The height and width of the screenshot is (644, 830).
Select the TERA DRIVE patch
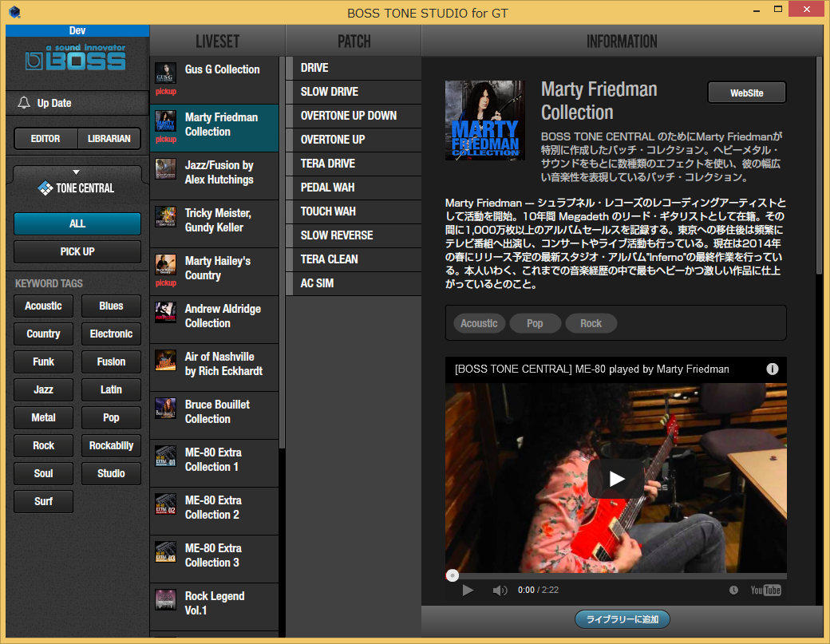pyautogui.click(x=354, y=164)
